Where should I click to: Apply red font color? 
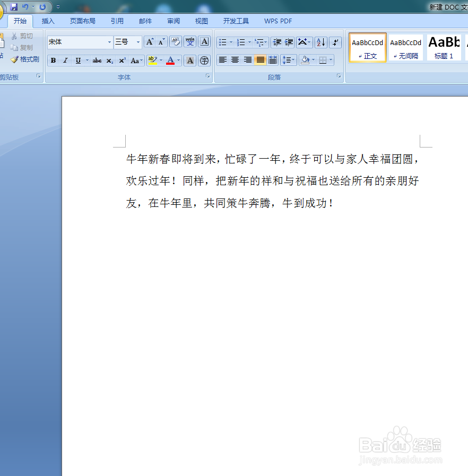(x=170, y=60)
